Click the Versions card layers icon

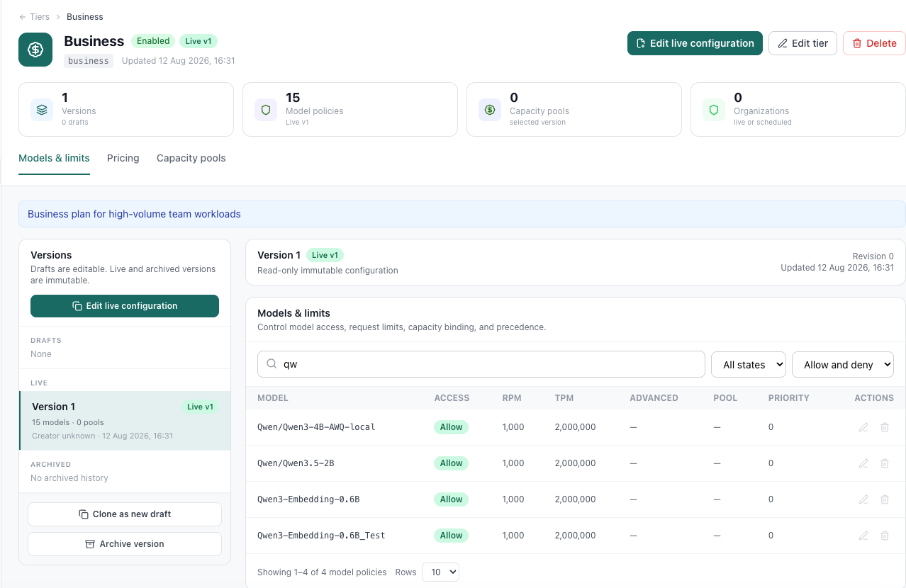(x=42, y=110)
